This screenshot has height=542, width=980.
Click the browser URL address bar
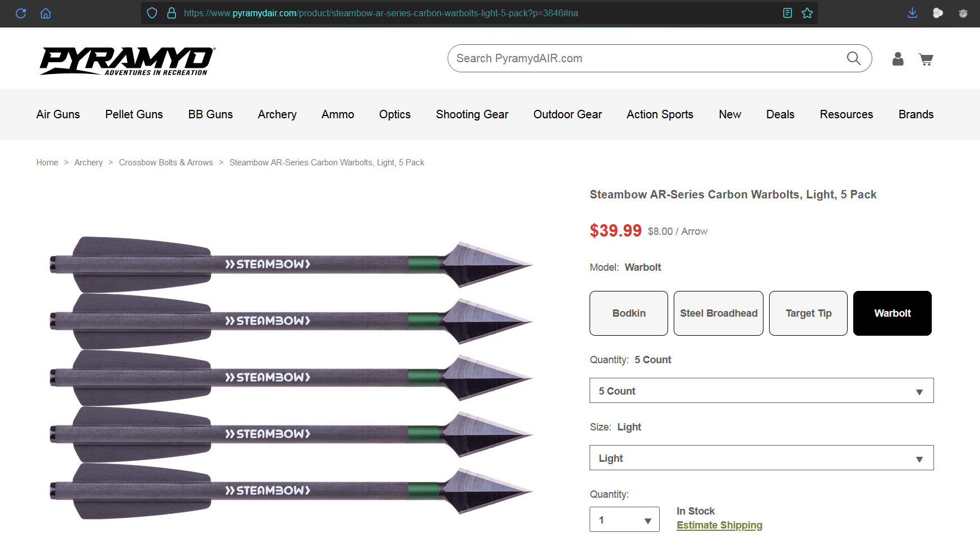(479, 13)
